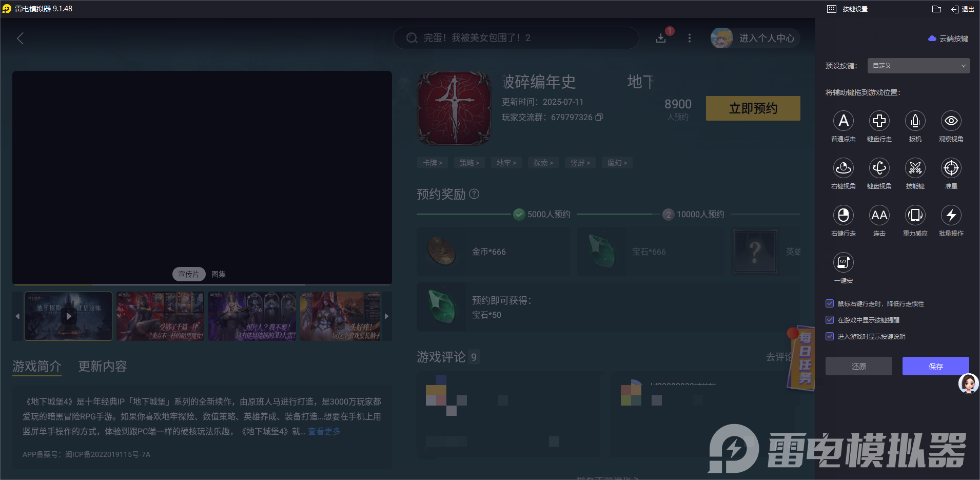
Task: Open the 预设按键 preset dropdown
Action: [918, 66]
